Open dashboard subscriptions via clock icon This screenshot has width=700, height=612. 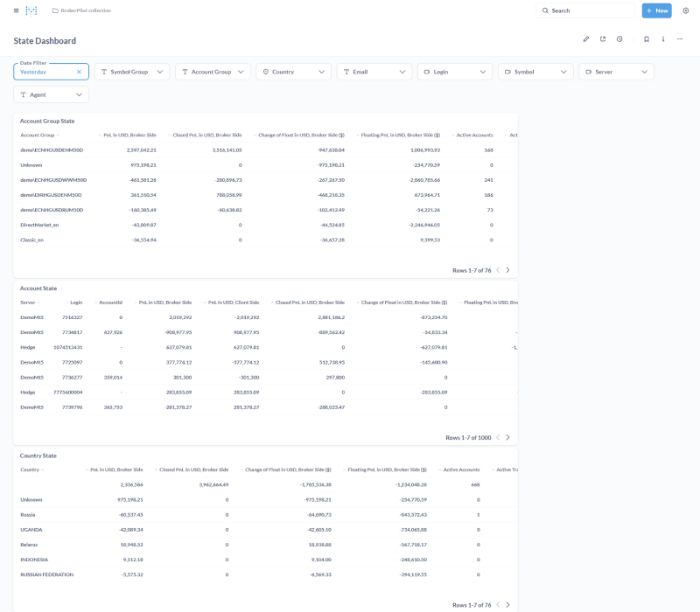621,40
